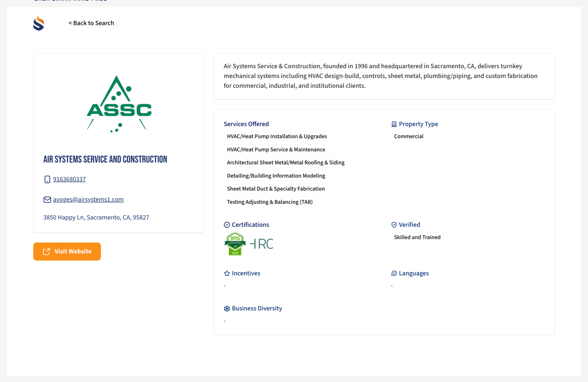Viewport: 588px width, 382px height.
Task: Click the Verified shield icon
Action: point(394,225)
